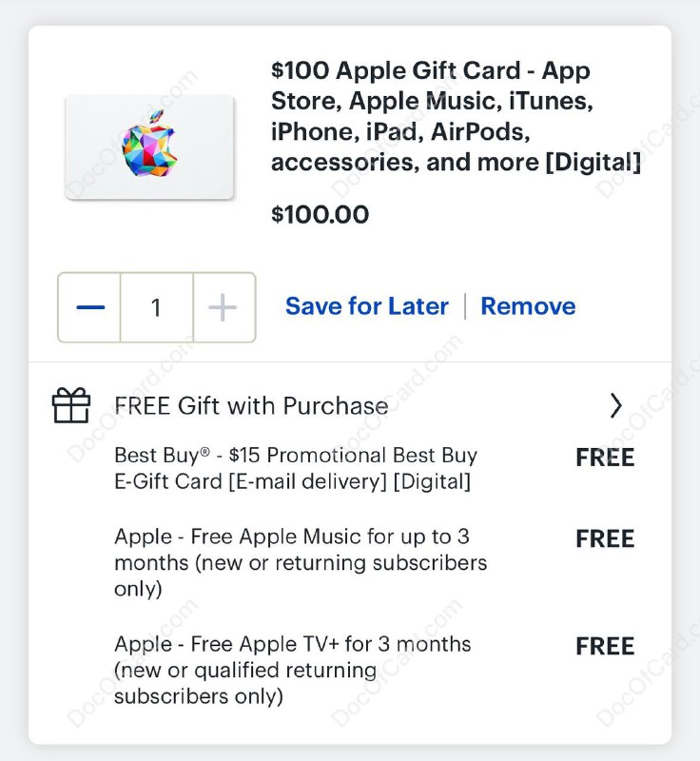Click the quantity field showing 1
700x761 pixels.
point(156,306)
